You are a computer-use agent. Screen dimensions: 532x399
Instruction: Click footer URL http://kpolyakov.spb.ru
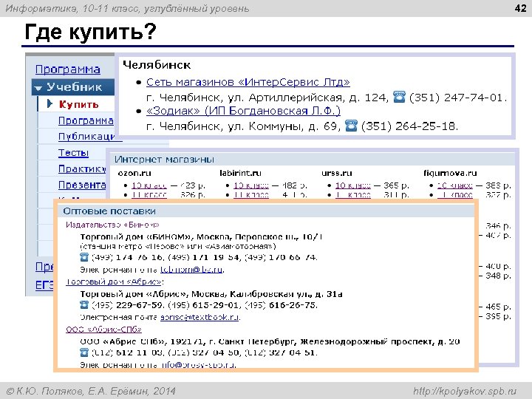click(465, 391)
